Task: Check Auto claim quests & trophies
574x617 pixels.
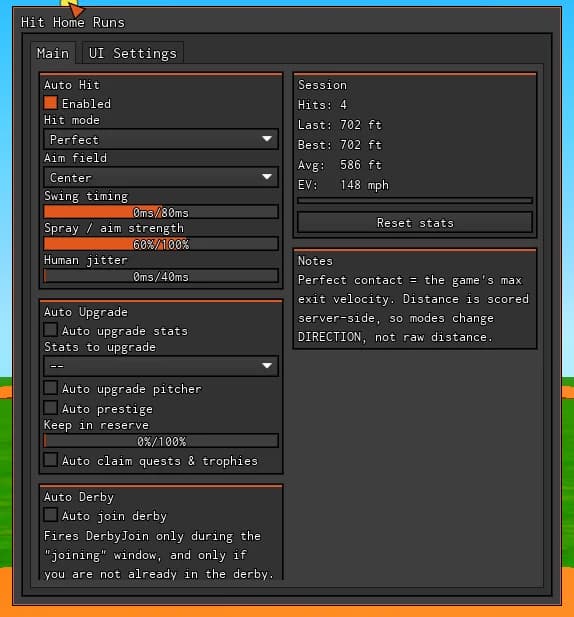Action: point(50,460)
